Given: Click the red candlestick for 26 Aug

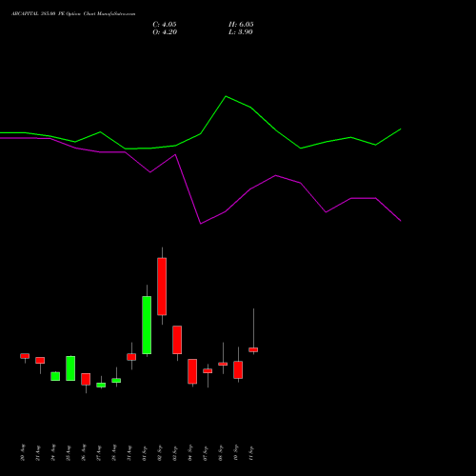Looking at the screenshot, I should pos(86,379).
